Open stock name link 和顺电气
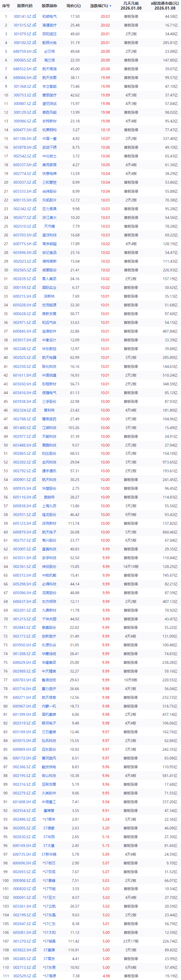 point(49,17)
